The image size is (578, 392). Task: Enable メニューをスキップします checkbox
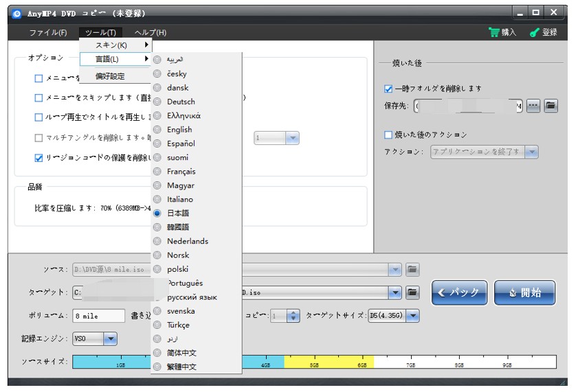coord(38,98)
